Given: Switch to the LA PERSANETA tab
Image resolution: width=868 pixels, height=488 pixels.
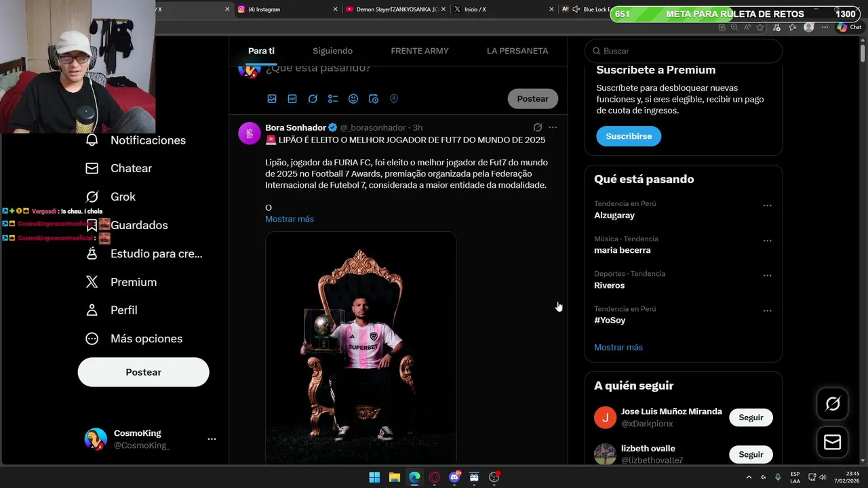Looking at the screenshot, I should click(x=517, y=51).
